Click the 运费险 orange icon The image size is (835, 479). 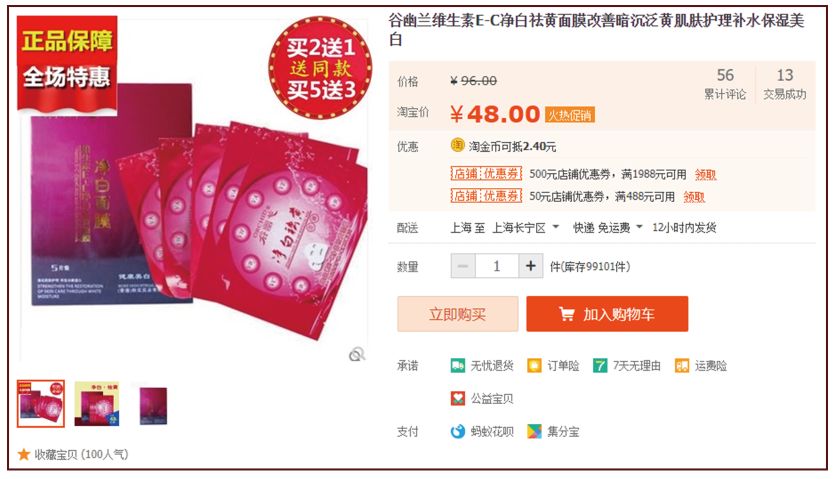tap(682, 366)
